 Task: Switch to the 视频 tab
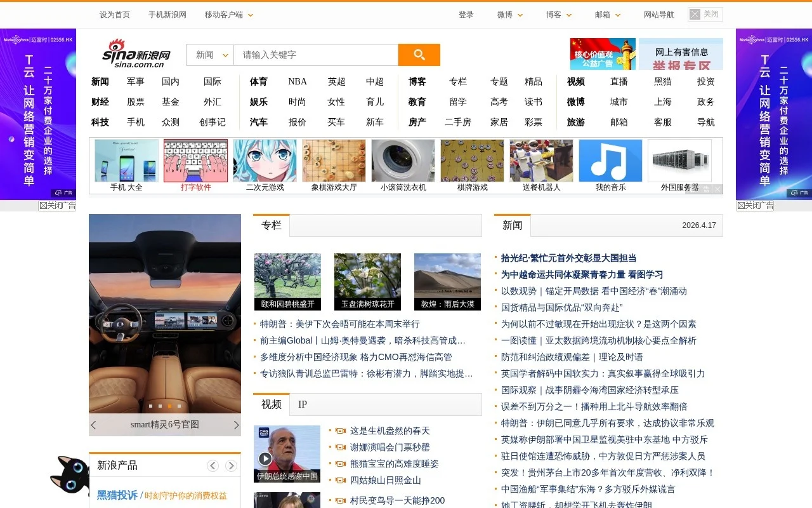point(270,403)
